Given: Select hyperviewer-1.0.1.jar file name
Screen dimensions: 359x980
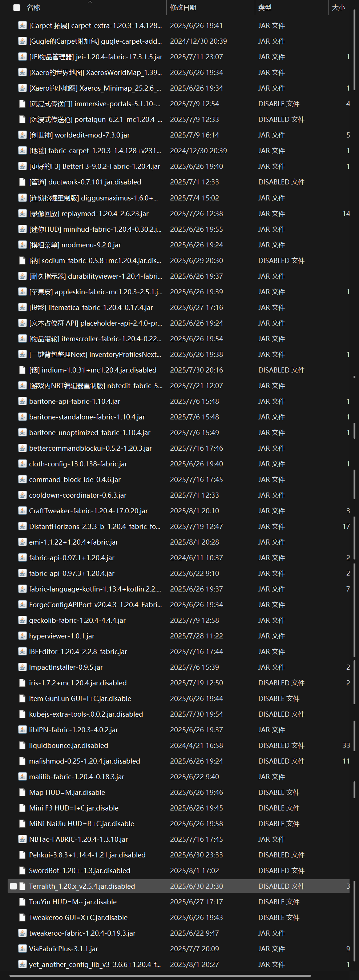Looking at the screenshot, I should tap(62, 636).
